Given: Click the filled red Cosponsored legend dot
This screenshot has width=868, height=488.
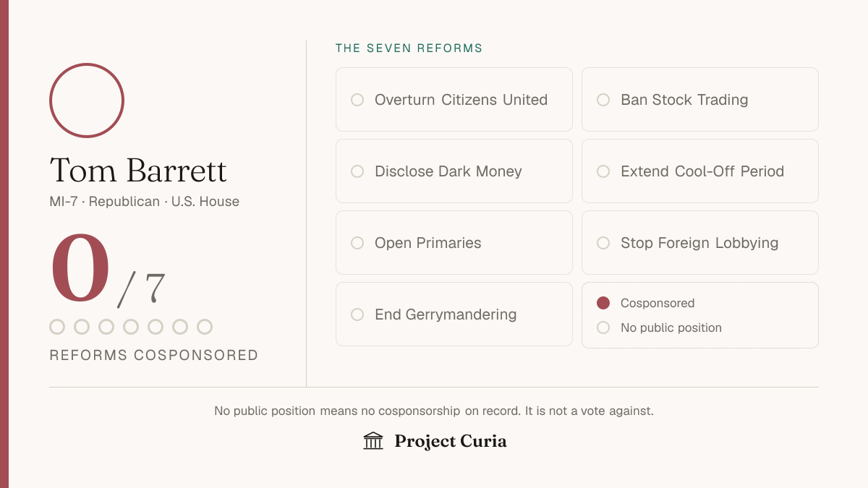Looking at the screenshot, I should coord(603,303).
